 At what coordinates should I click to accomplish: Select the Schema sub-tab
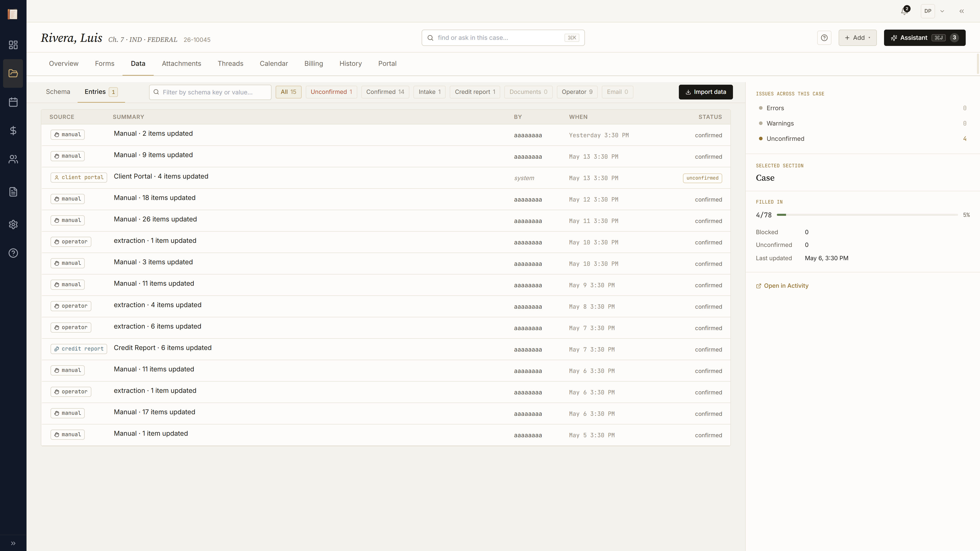(x=58, y=92)
